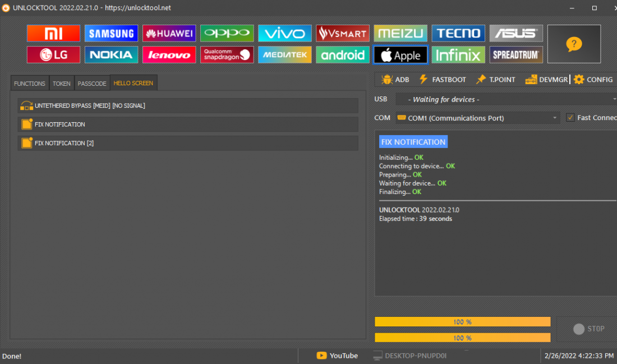Screen dimensions: 617x364
Task: Choose the MediaTek chipset tile
Action: coord(285,55)
